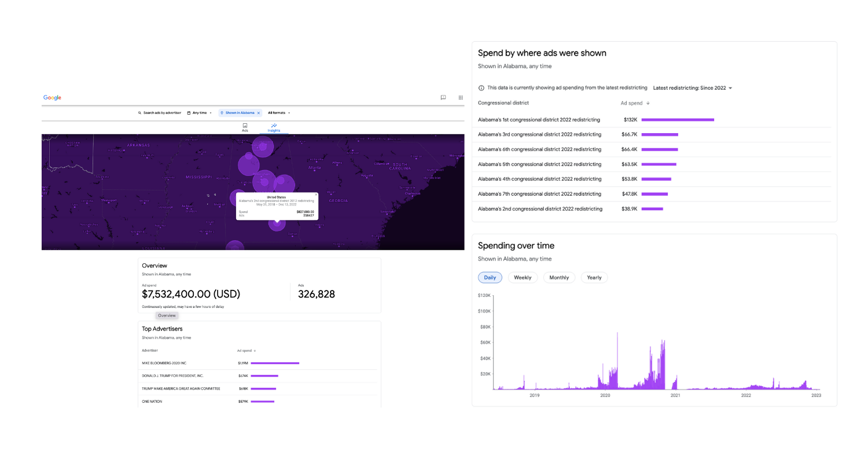The width and height of the screenshot is (868, 463).
Task: Click the $132K spend bar
Action: 678,120
